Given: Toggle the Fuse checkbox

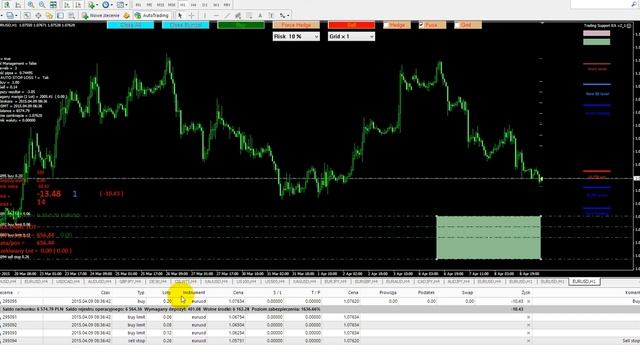Looking at the screenshot, I should pos(421,25).
